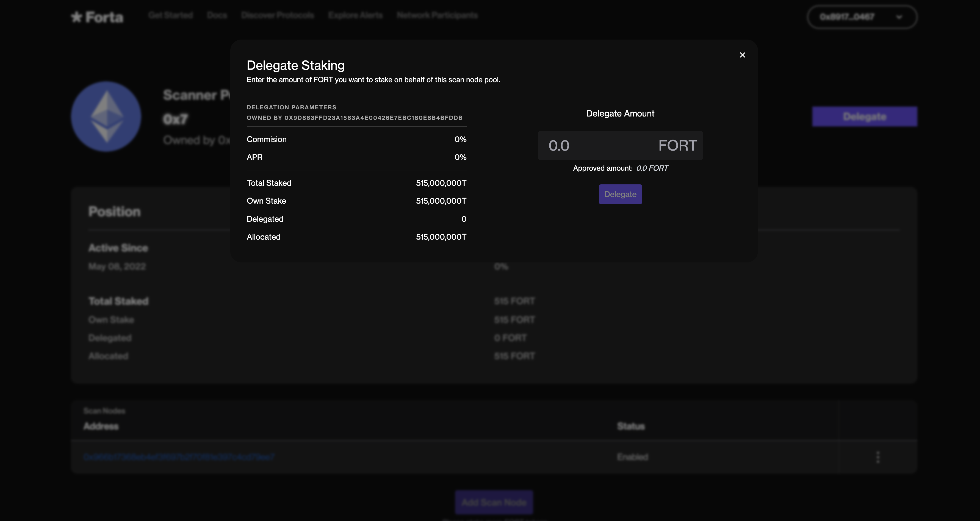Click the Commision value 0%
Image resolution: width=980 pixels, height=521 pixels.
[460, 139]
